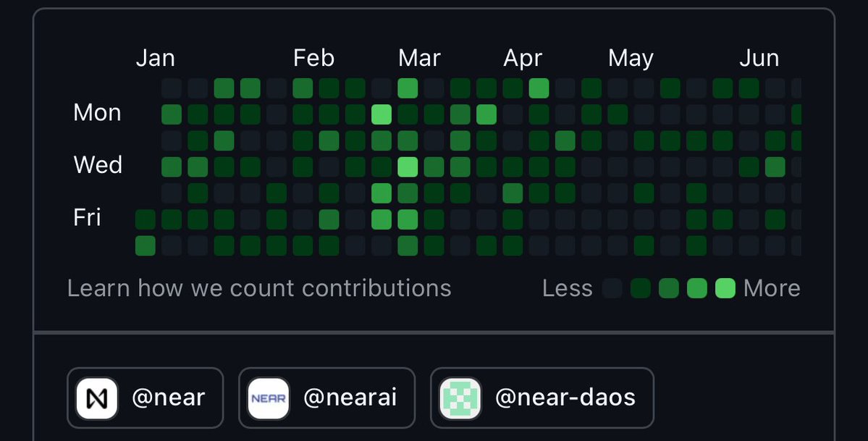Click the nearai organization avatar image
Image resolution: width=868 pixels, height=441 pixels.
coord(268,398)
